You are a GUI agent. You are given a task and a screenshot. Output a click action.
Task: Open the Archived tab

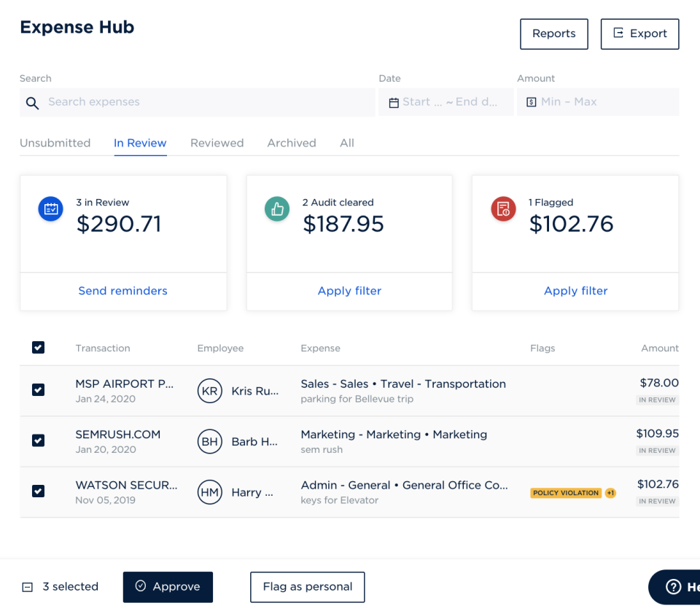(x=291, y=143)
